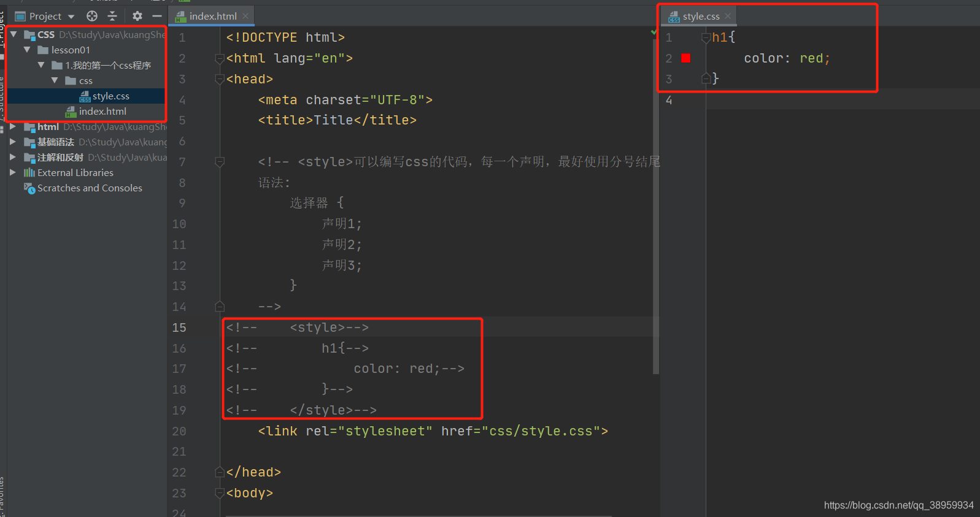Close the index.html tab
The image size is (980, 517).
click(x=245, y=17)
